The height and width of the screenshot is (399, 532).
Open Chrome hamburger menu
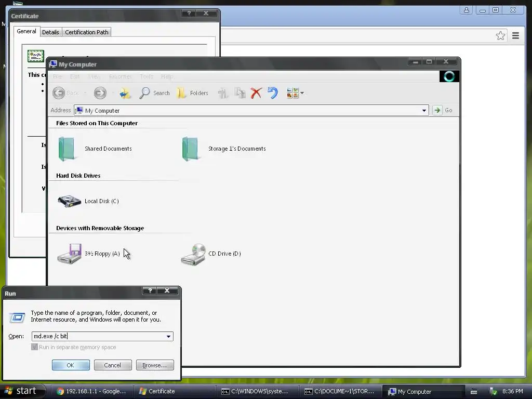[x=515, y=36]
